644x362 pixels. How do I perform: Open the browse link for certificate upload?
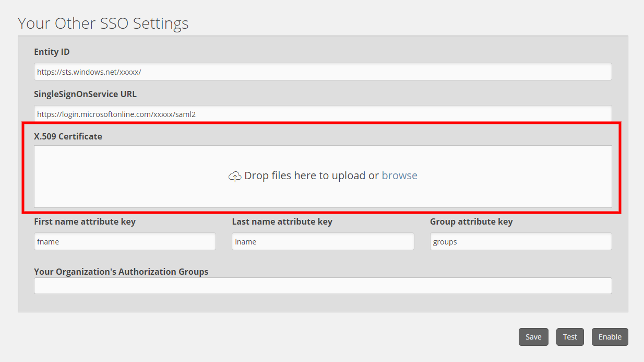400,176
